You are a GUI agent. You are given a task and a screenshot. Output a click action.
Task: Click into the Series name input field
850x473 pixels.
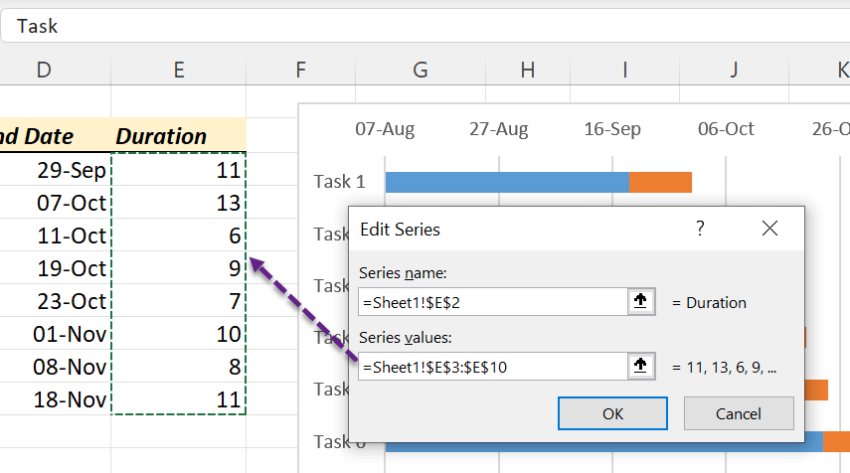pos(490,302)
